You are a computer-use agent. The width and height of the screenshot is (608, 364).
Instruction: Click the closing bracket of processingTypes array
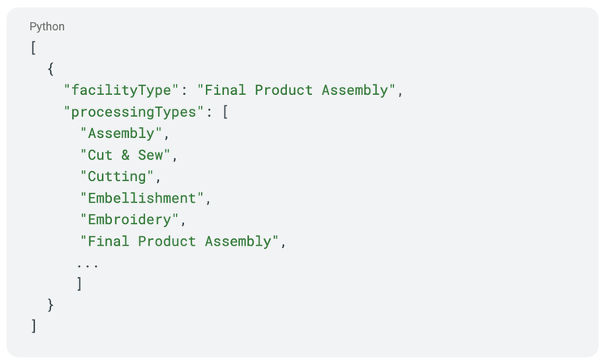pyautogui.click(x=79, y=284)
